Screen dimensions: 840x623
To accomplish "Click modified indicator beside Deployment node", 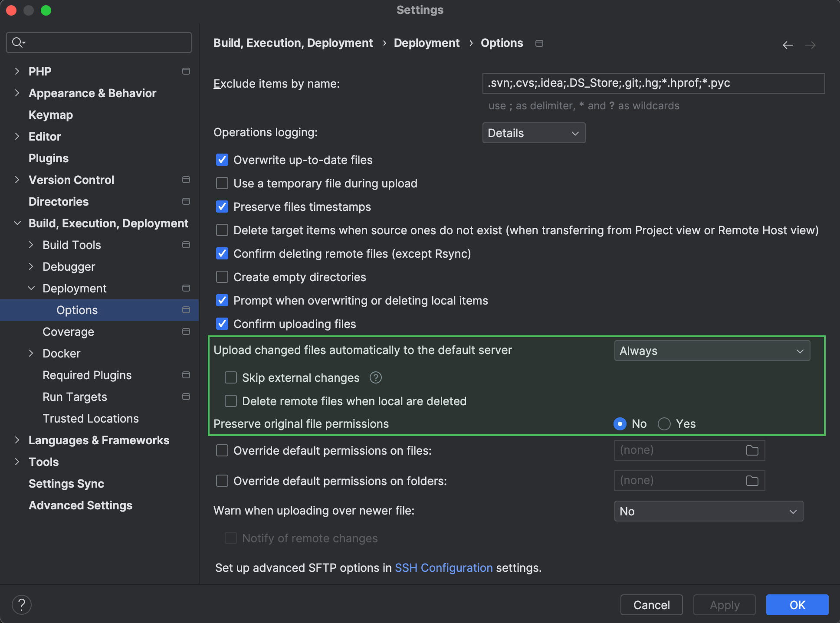I will 186,288.
